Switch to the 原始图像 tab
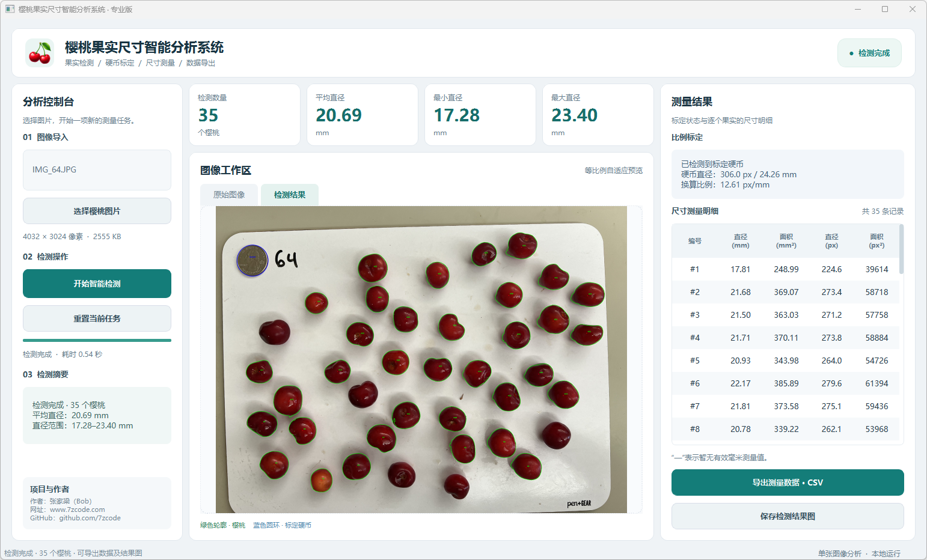 pyautogui.click(x=229, y=195)
